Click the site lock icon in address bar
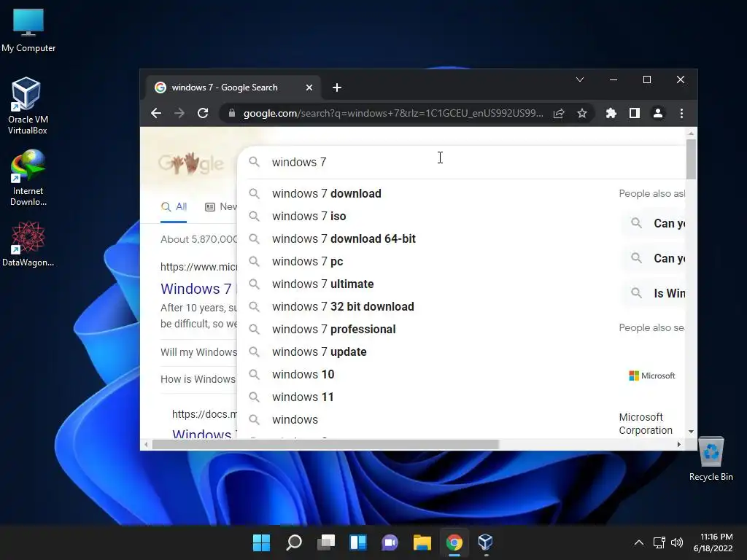747x560 pixels. pyautogui.click(x=232, y=113)
